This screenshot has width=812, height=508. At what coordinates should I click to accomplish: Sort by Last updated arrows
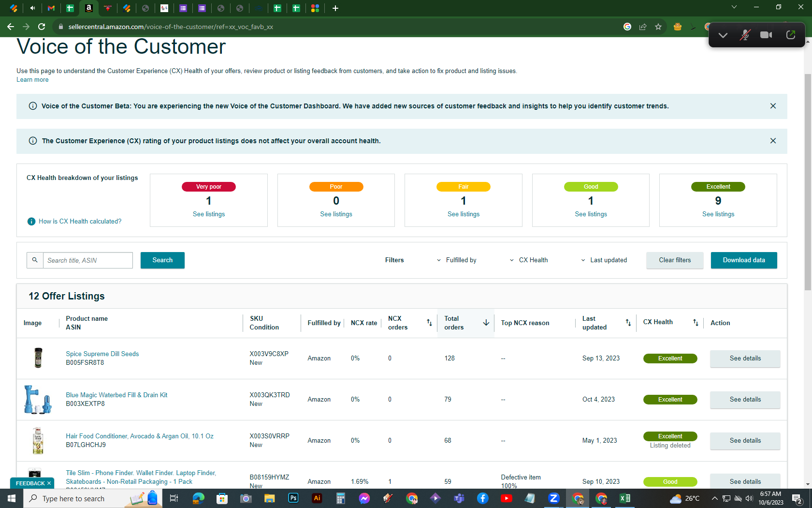[x=628, y=323]
